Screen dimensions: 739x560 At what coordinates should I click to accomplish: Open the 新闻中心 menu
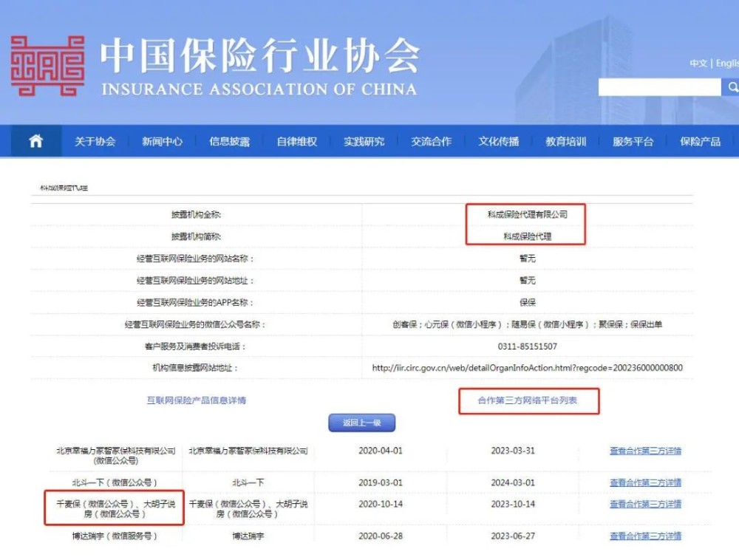click(x=162, y=141)
